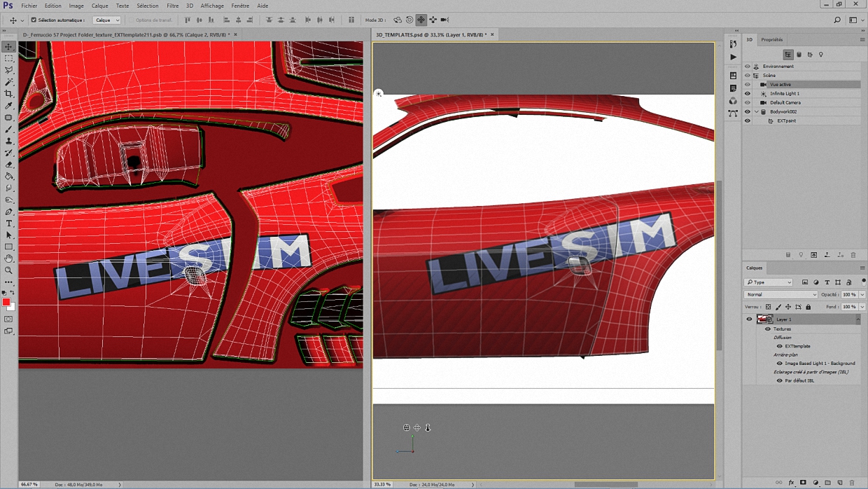Screen dimensions: 868x489
Task: Switch to the Propriétés tab
Action: 772,40
